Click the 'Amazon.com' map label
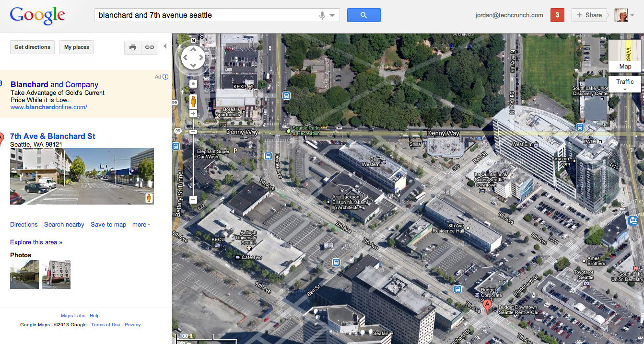 [560, 161]
